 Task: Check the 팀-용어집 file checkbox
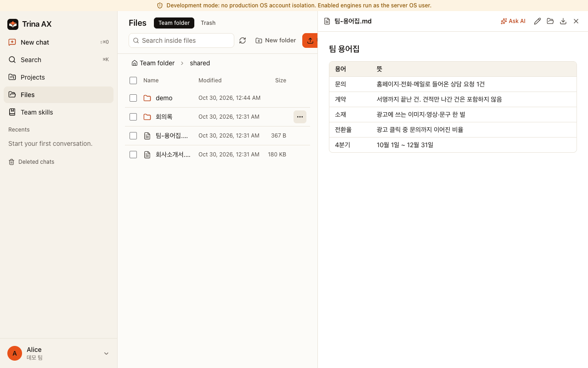tap(133, 136)
